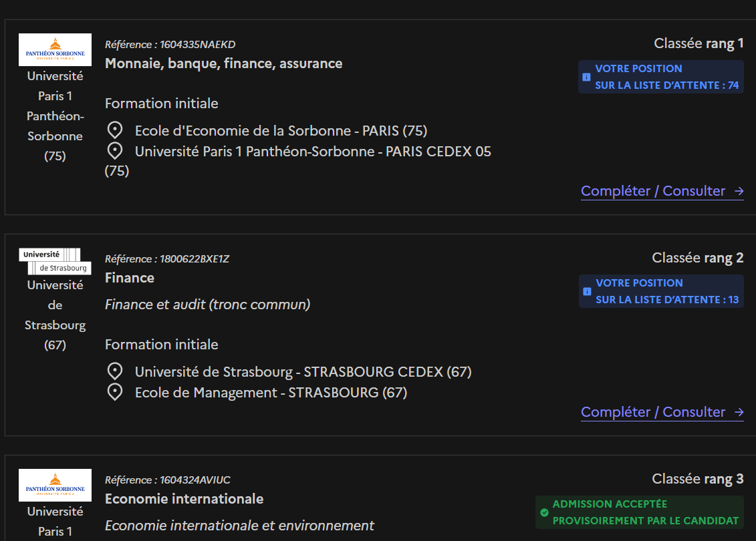Click the Classée rang 1 label
Screen dimensions: 756x541
click(699, 43)
